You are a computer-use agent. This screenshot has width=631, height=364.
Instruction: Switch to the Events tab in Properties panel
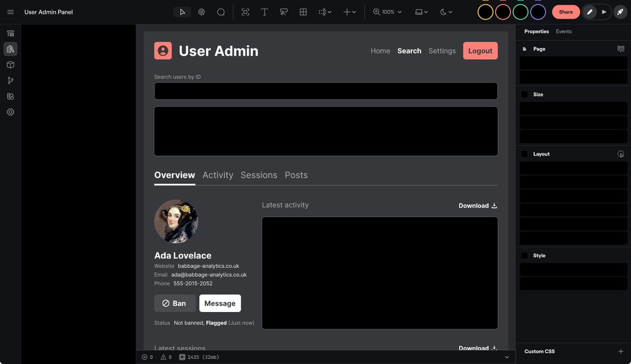564,32
